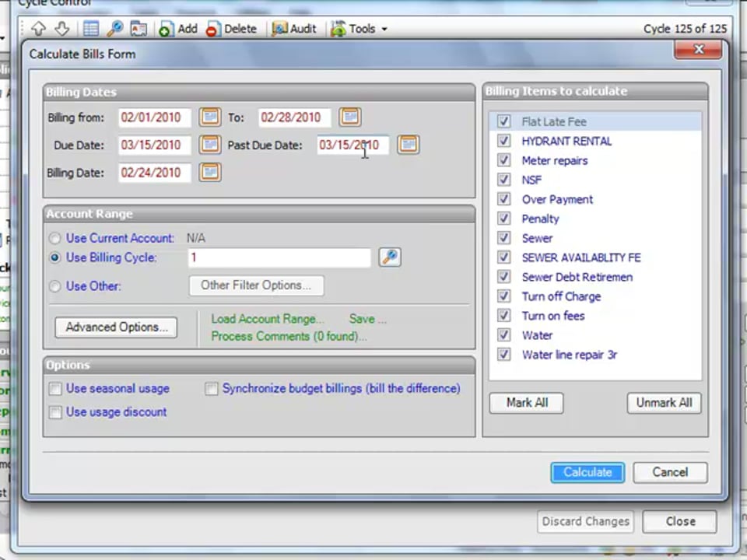Click the Load Account Range link
Screen dimensions: 747x560
click(268, 319)
